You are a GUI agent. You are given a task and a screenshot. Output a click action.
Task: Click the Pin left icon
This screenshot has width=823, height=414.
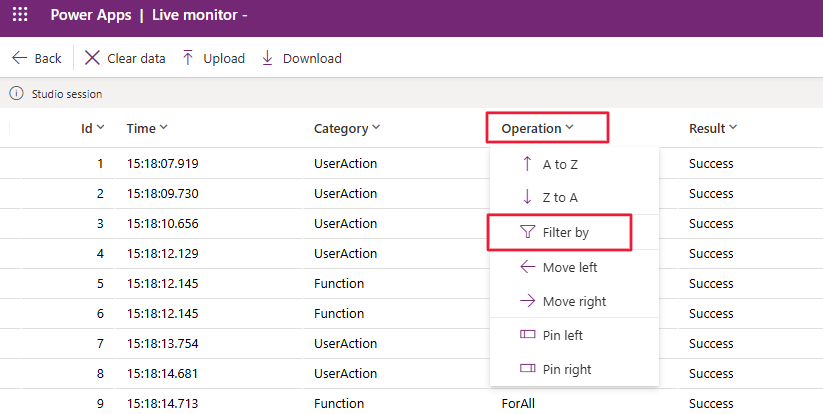point(527,334)
